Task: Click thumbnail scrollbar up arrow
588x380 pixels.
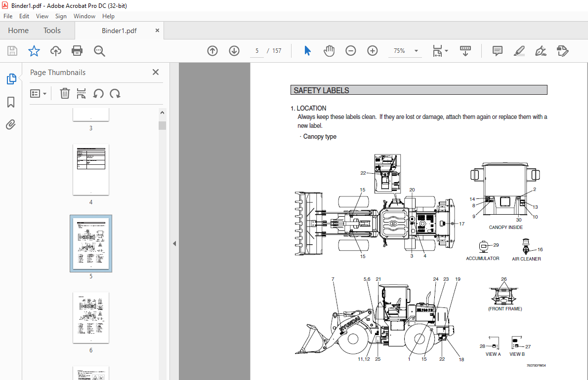Action: click(x=163, y=113)
